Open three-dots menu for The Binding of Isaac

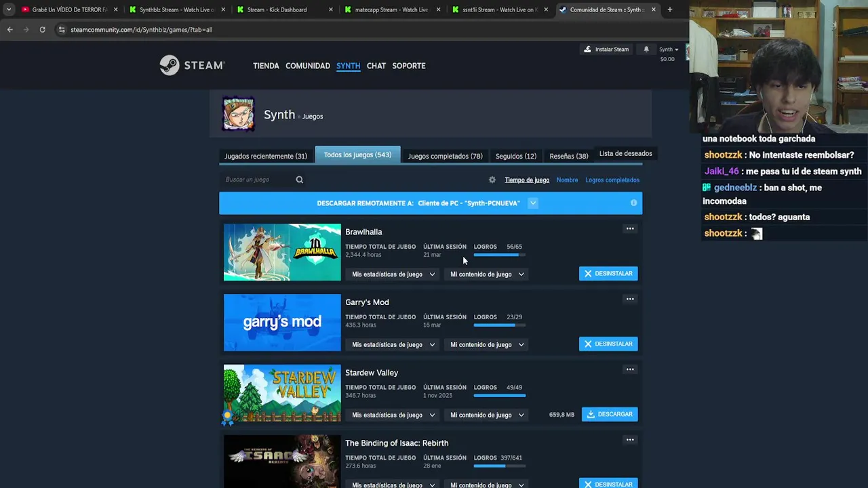630,440
